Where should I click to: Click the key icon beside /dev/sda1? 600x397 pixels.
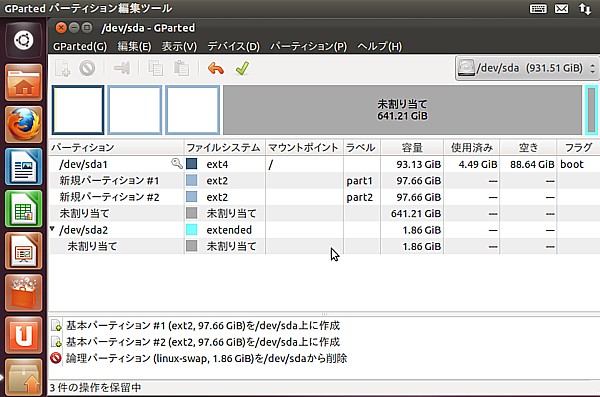[x=176, y=164]
